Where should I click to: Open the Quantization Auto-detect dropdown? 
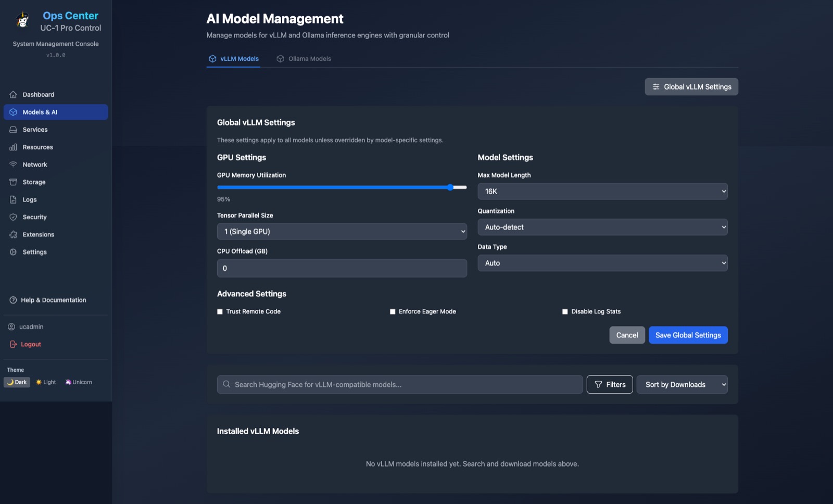[x=602, y=227]
